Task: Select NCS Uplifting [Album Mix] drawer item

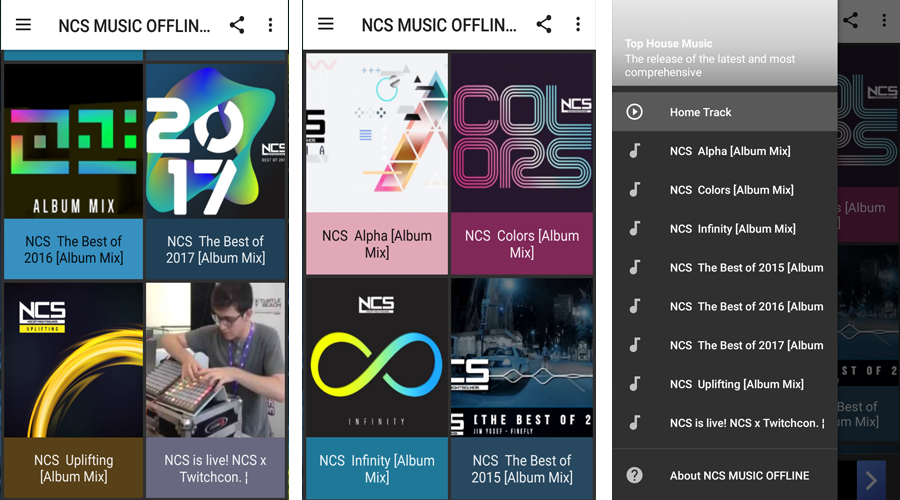Action: (x=725, y=384)
